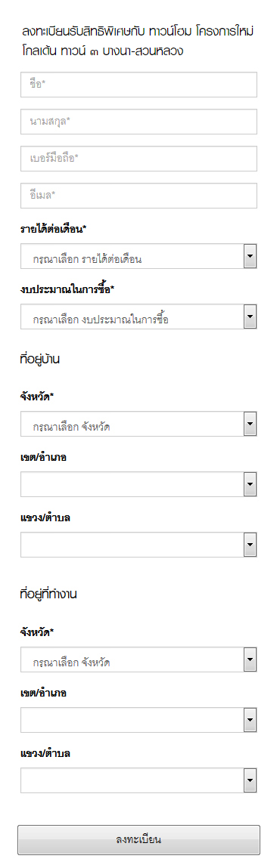Open home address จังหวัด province dropdown
Viewport: 280px width, 868px height.
pos(138,424)
